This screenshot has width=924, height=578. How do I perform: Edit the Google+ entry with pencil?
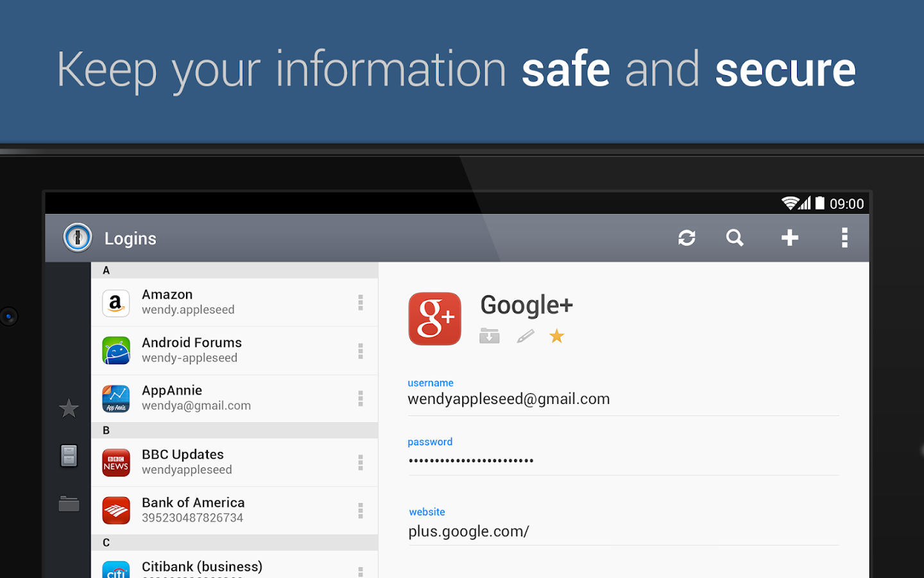pos(525,336)
